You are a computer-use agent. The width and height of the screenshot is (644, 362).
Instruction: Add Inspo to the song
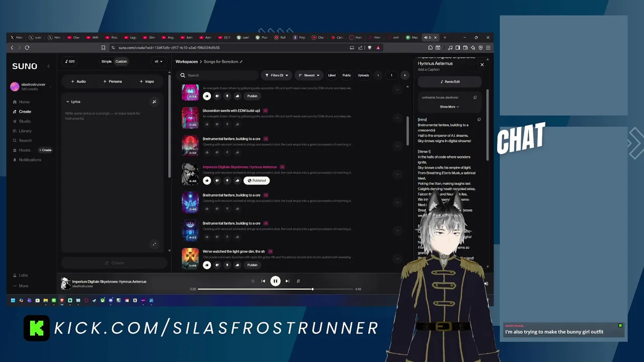[147, 81]
